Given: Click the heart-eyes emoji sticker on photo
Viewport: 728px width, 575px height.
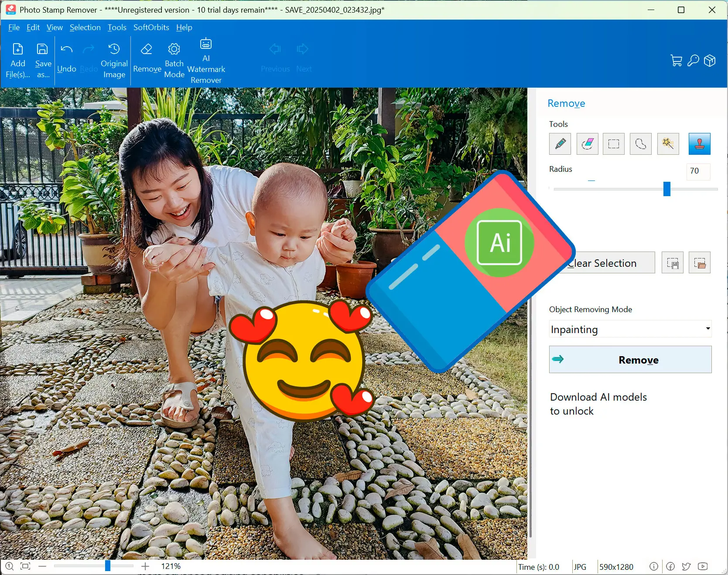Looking at the screenshot, I should 302,360.
